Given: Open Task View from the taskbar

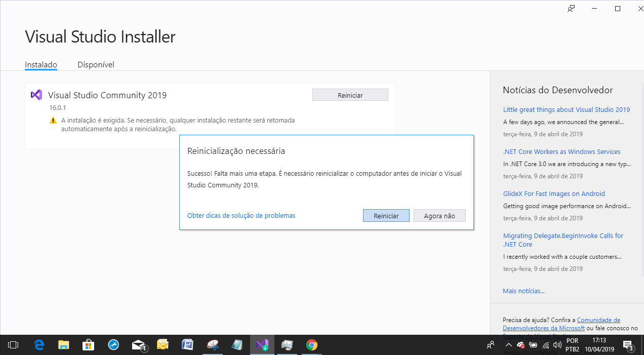Looking at the screenshot, I should [13, 345].
